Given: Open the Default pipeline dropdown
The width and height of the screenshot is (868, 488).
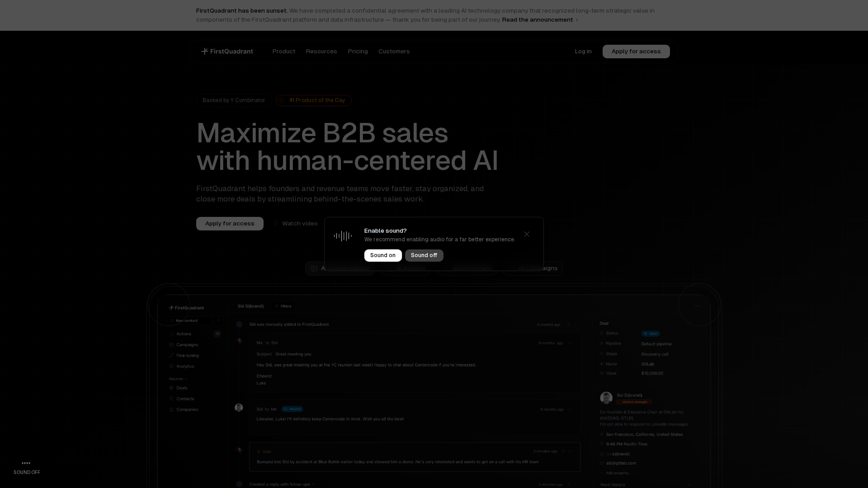Looking at the screenshot, I should (x=656, y=343).
